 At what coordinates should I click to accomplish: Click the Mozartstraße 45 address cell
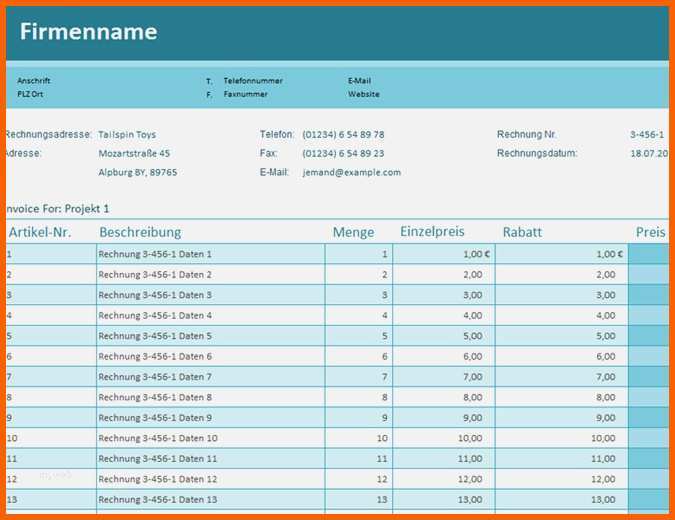134,154
